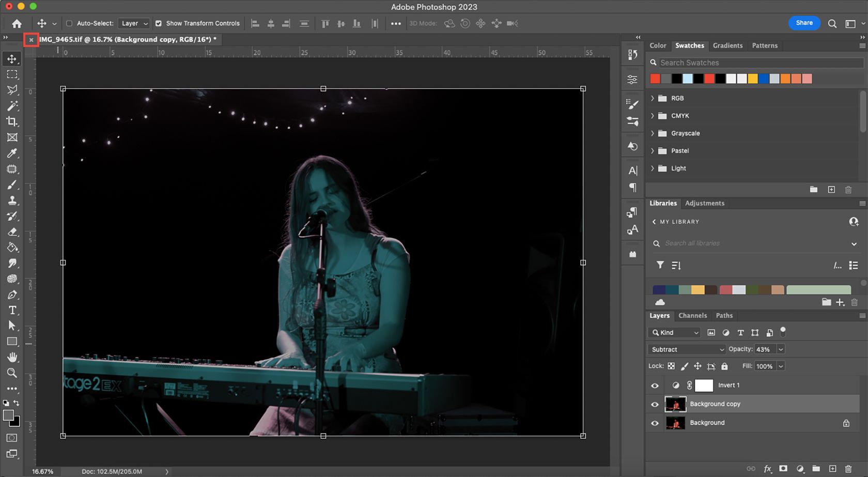The height and width of the screenshot is (477, 868).
Task: Click the Search Swatches field
Action: point(760,63)
